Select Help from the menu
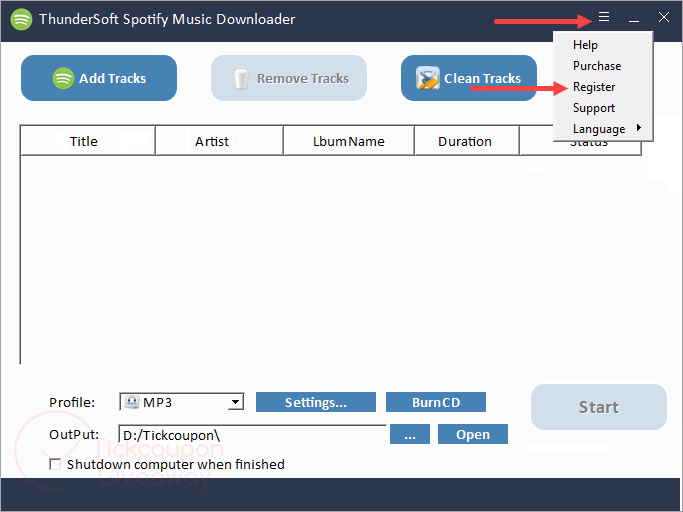Screen dimensions: 683x512 [603, 44]
